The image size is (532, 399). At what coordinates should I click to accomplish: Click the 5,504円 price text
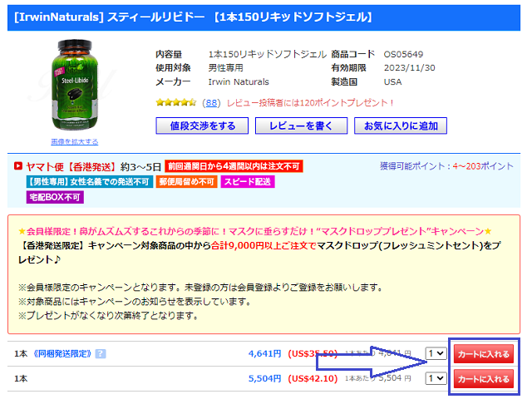click(264, 378)
